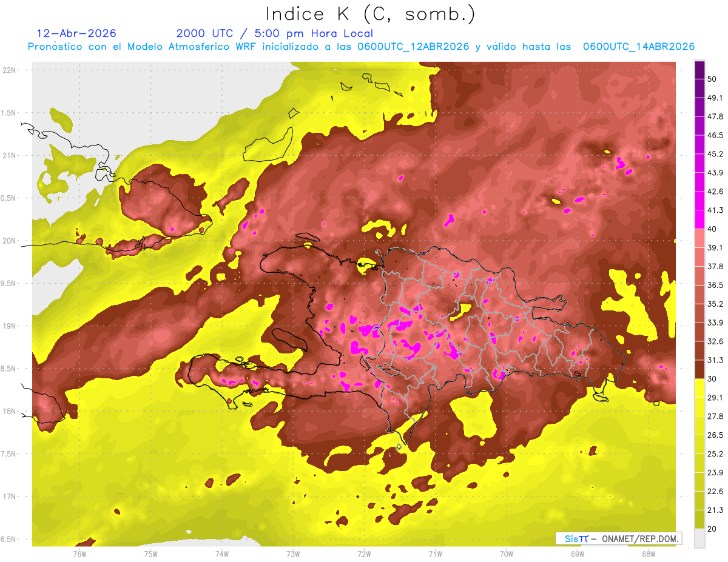Click the 72W longitude axis label
The height and width of the screenshot is (562, 728).
tap(364, 554)
